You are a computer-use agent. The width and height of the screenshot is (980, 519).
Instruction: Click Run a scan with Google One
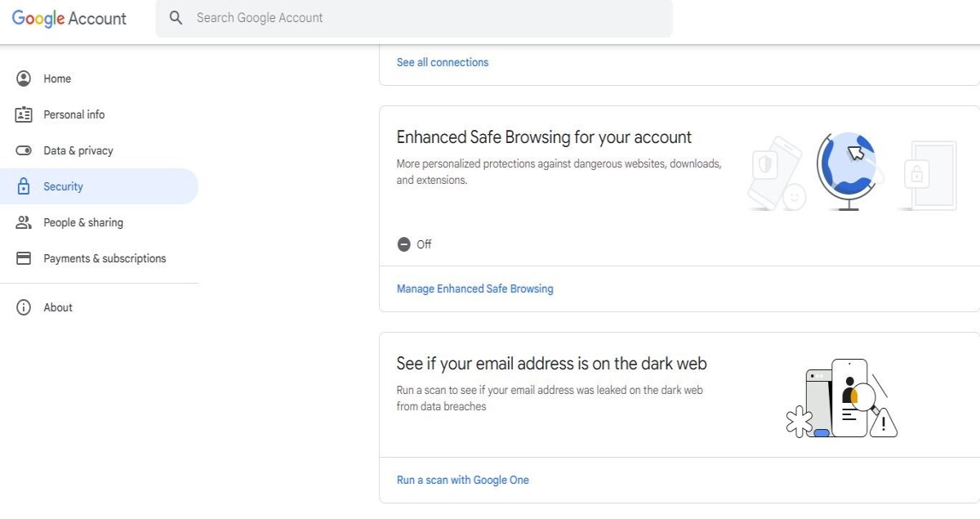[x=463, y=480]
